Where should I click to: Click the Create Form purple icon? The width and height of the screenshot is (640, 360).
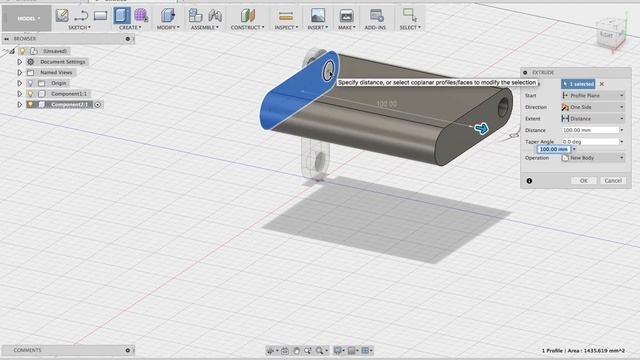[x=141, y=16]
